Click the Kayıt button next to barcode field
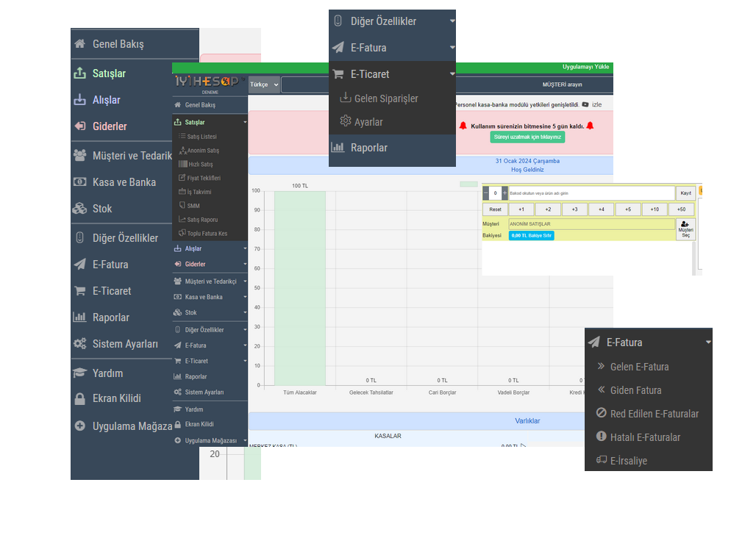Screen dimensions: 731x560 tap(685, 193)
